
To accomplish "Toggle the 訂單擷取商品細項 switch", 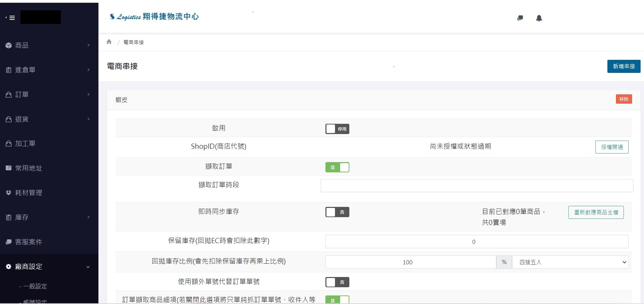I will click(x=337, y=300).
